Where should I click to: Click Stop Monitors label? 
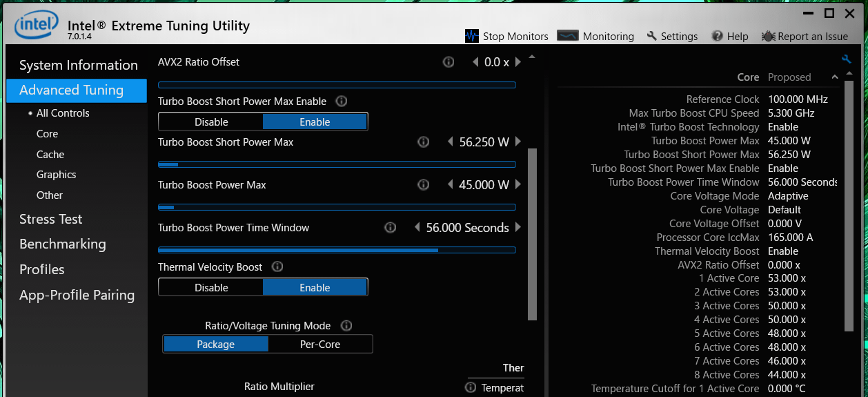tap(515, 37)
